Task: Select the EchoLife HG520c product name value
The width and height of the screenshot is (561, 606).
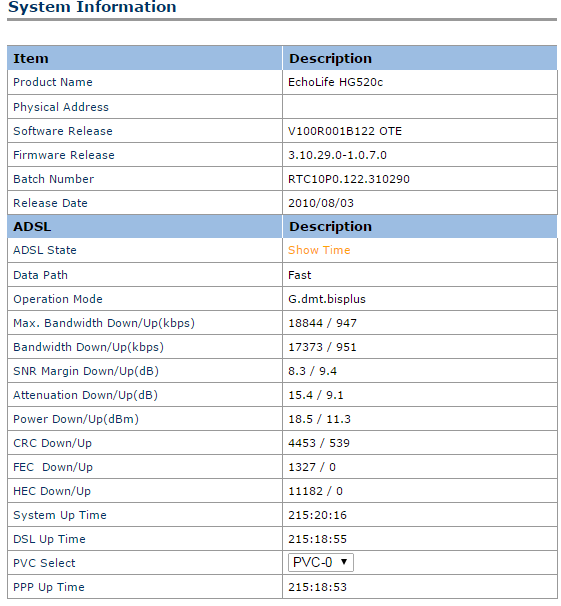Action: click(x=335, y=82)
